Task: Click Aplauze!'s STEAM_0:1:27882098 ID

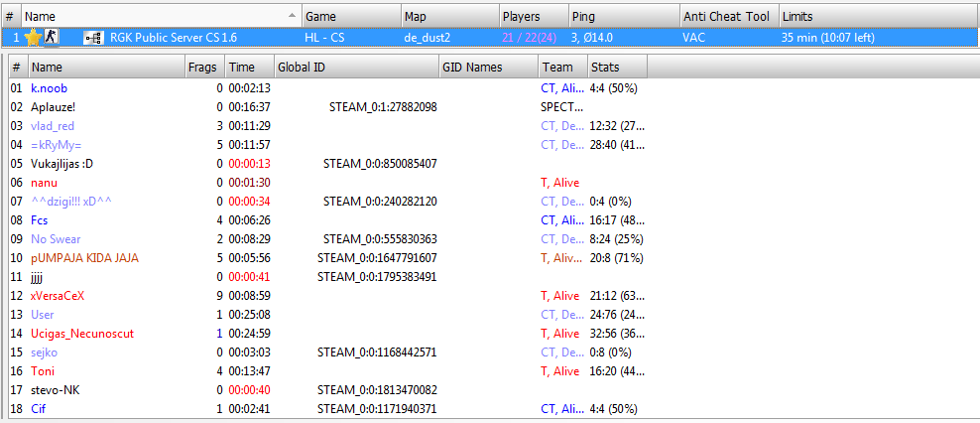Action: tap(383, 107)
